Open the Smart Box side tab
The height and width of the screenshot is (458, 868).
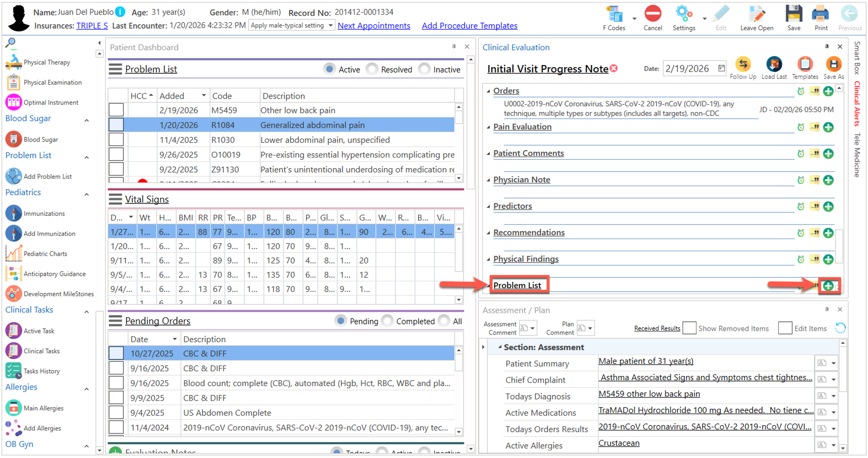tap(857, 57)
